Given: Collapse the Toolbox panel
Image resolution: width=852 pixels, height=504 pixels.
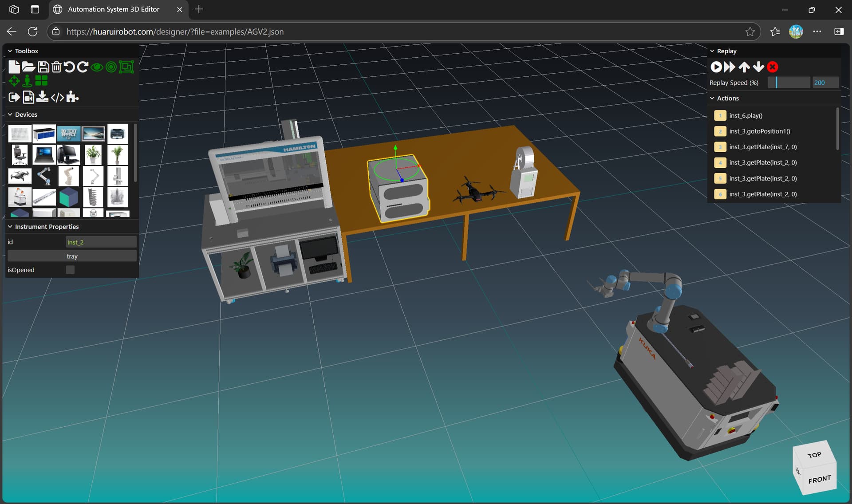Looking at the screenshot, I should pos(10,51).
